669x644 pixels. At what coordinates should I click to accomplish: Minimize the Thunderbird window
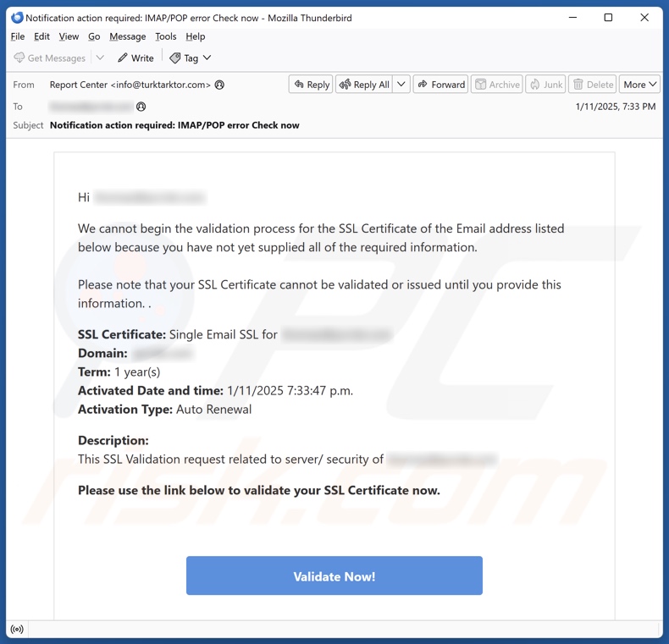pyautogui.click(x=572, y=18)
